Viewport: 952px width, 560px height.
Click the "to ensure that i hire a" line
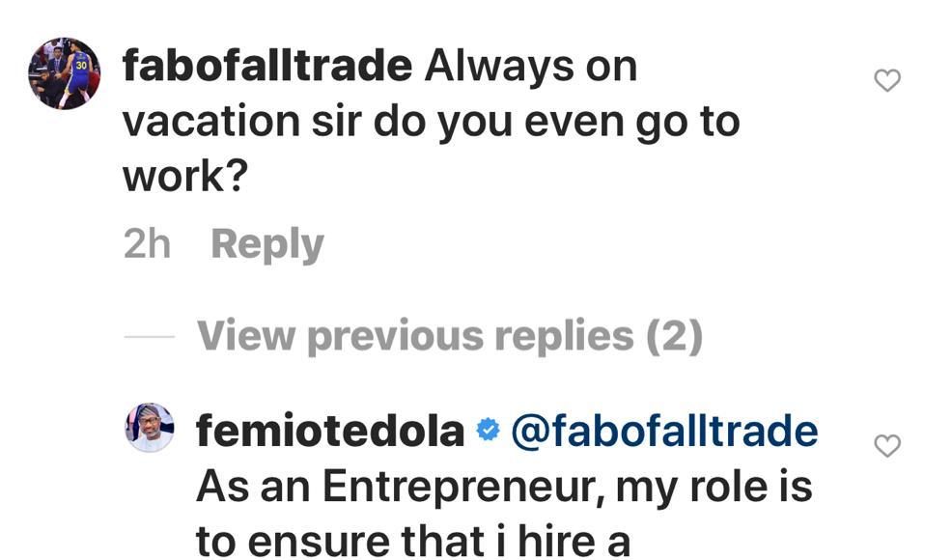pyautogui.click(x=413, y=541)
